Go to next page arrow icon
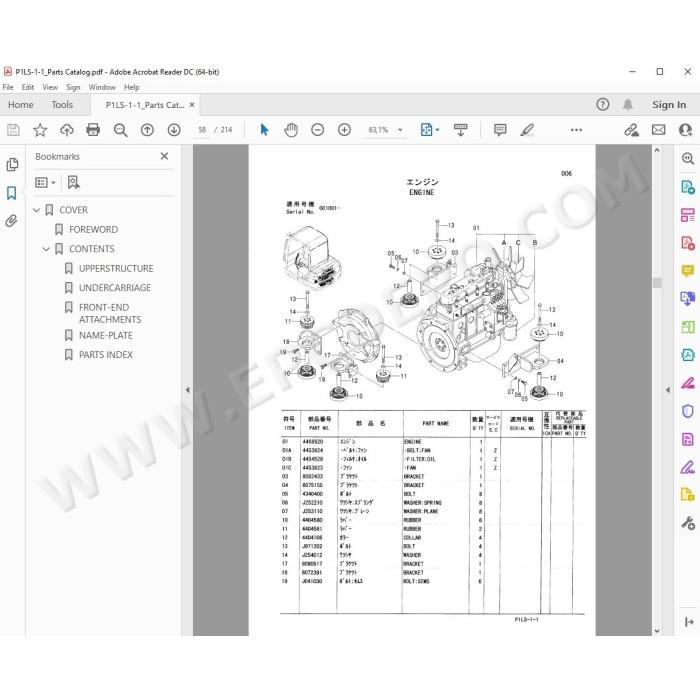Viewport: 700px width, 700px height. pos(174,130)
